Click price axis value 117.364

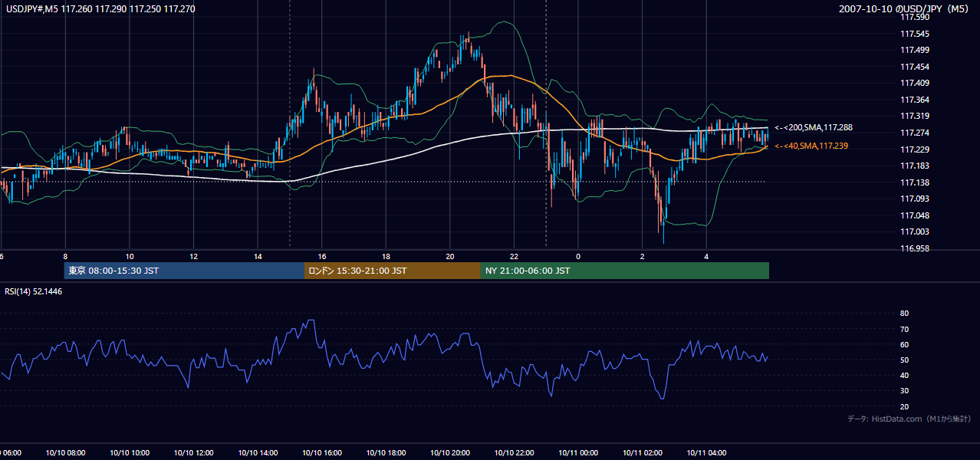[915, 100]
